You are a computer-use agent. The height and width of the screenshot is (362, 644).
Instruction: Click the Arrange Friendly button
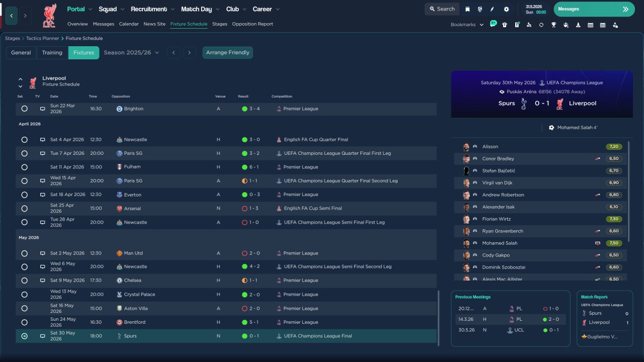tap(227, 52)
